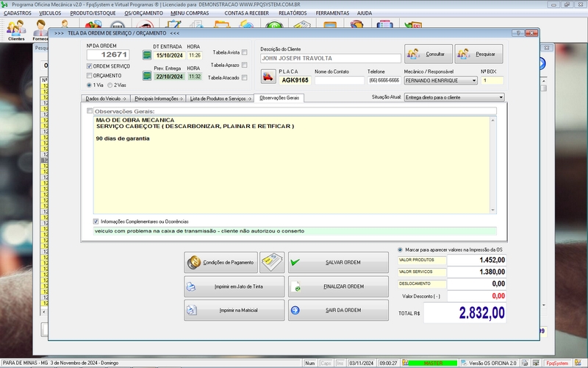Click inside the observations text area
Viewport: 588px width, 368px height.
(291, 165)
